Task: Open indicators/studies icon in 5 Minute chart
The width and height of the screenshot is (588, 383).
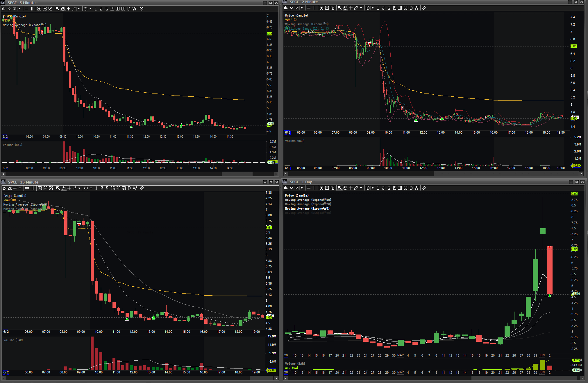Action: [9, 9]
